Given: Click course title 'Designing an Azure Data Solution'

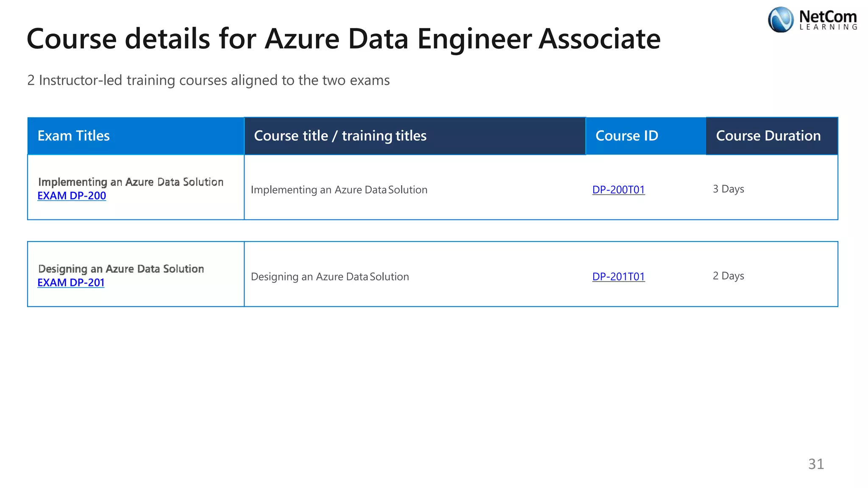Looking at the screenshot, I should click(x=330, y=277).
